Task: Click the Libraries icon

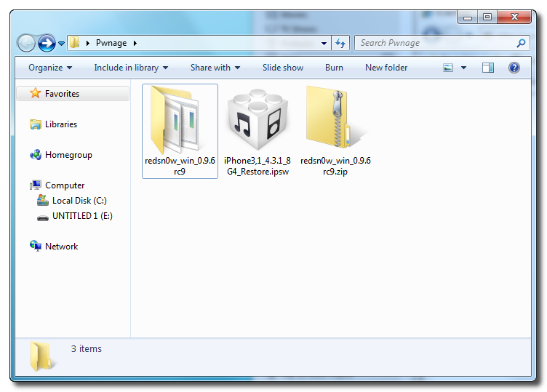Action: pos(35,124)
